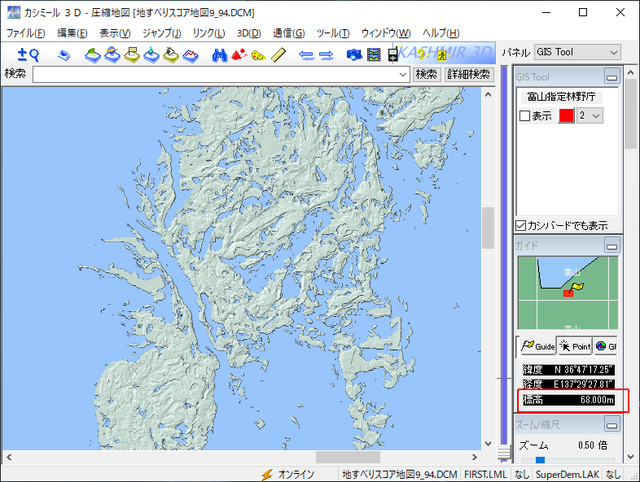Click right panel scrollbar down arrow
Screen dimensions: 640x482
(631, 457)
